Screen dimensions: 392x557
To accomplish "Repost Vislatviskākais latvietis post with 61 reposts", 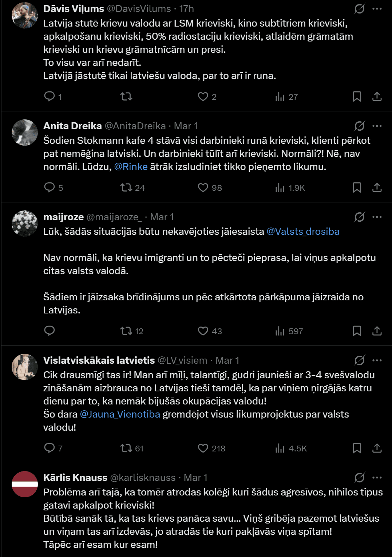I will coord(126,448).
